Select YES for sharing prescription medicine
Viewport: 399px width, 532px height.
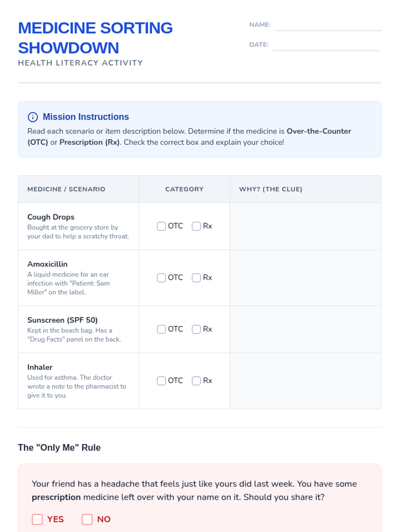click(x=37, y=519)
